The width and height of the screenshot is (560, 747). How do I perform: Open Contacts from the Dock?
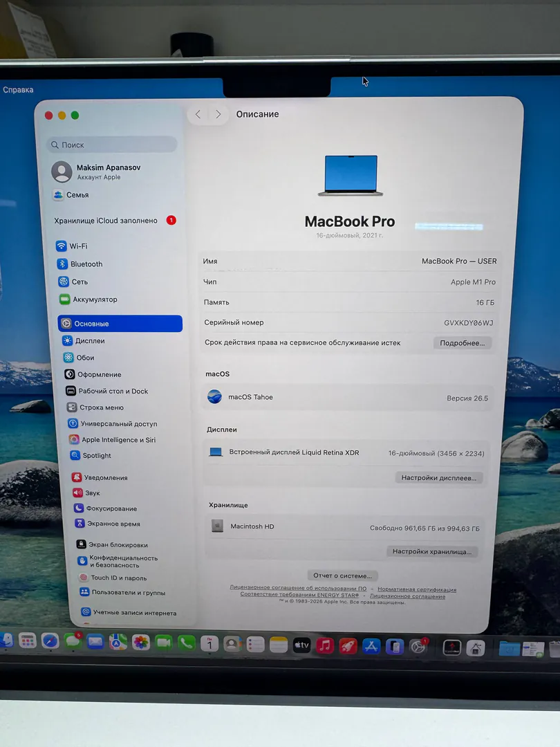tap(232, 645)
